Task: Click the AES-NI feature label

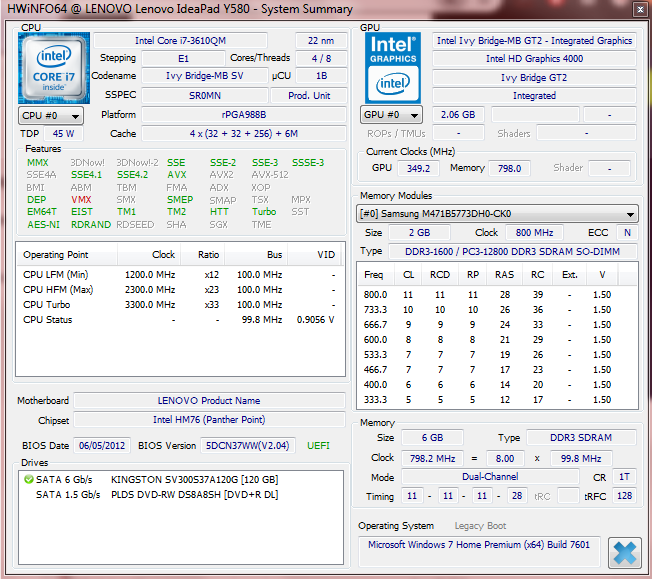Action: pos(44,225)
